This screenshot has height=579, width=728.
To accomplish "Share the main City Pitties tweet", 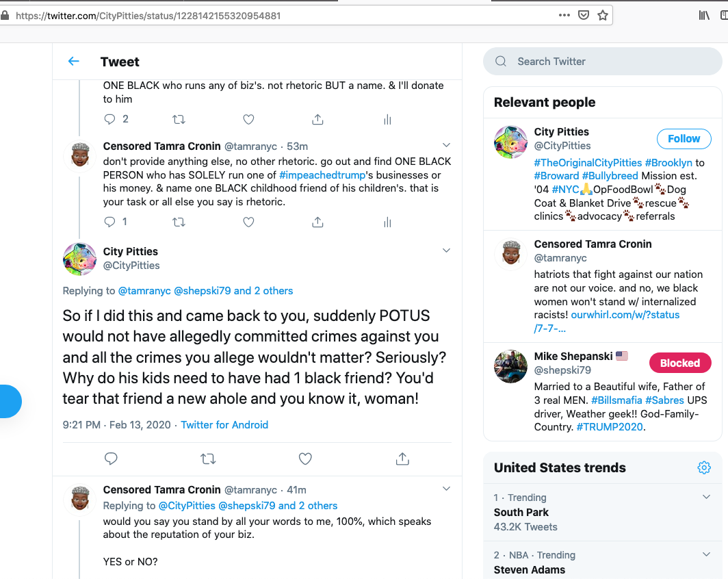I will click(402, 459).
